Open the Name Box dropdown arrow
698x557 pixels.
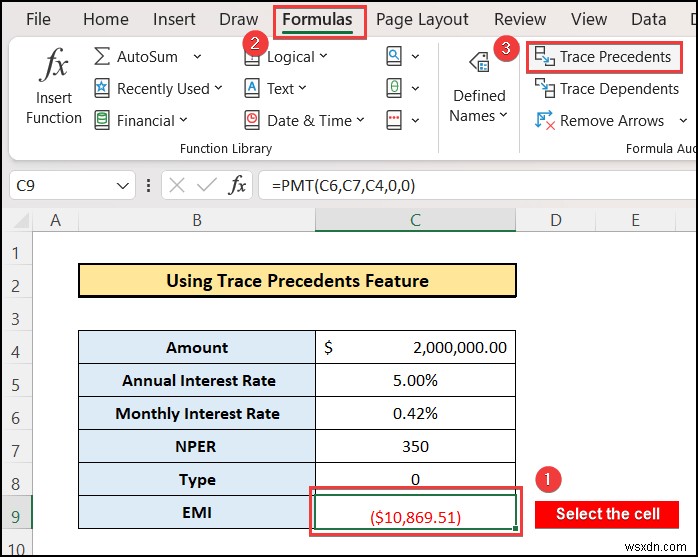click(123, 186)
